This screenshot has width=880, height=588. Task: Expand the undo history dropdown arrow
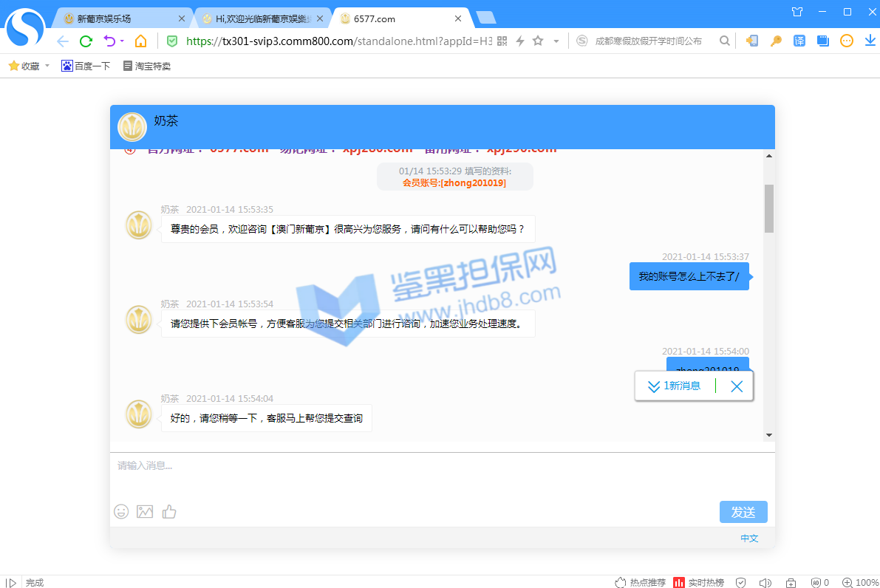(x=122, y=41)
